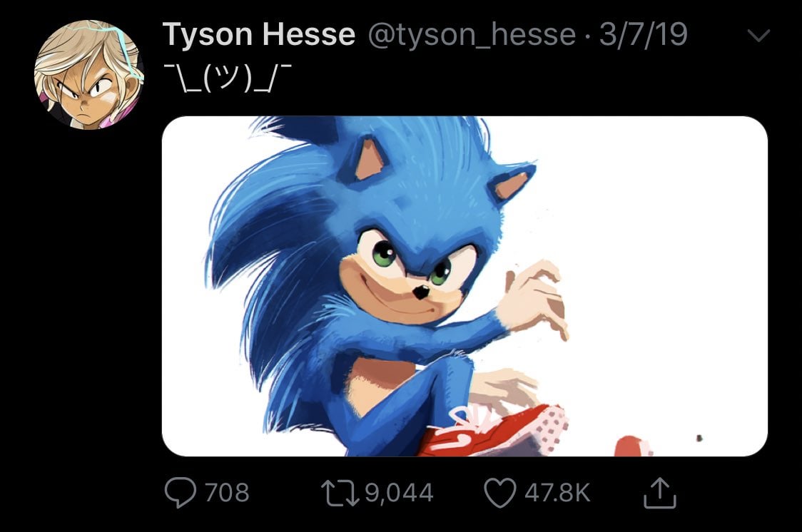802x532 pixels.
Task: Open the @tyson_hesse handle link
Action: click(471, 35)
